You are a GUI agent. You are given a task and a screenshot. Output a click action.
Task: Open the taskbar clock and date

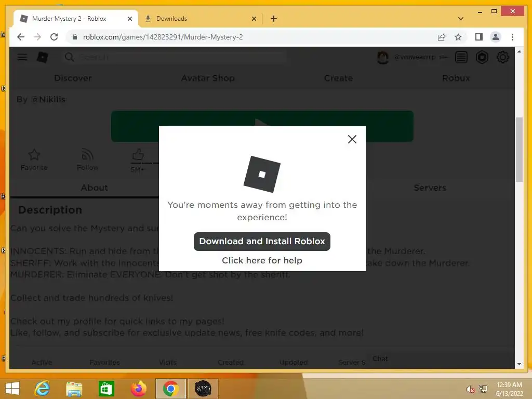pos(509,389)
